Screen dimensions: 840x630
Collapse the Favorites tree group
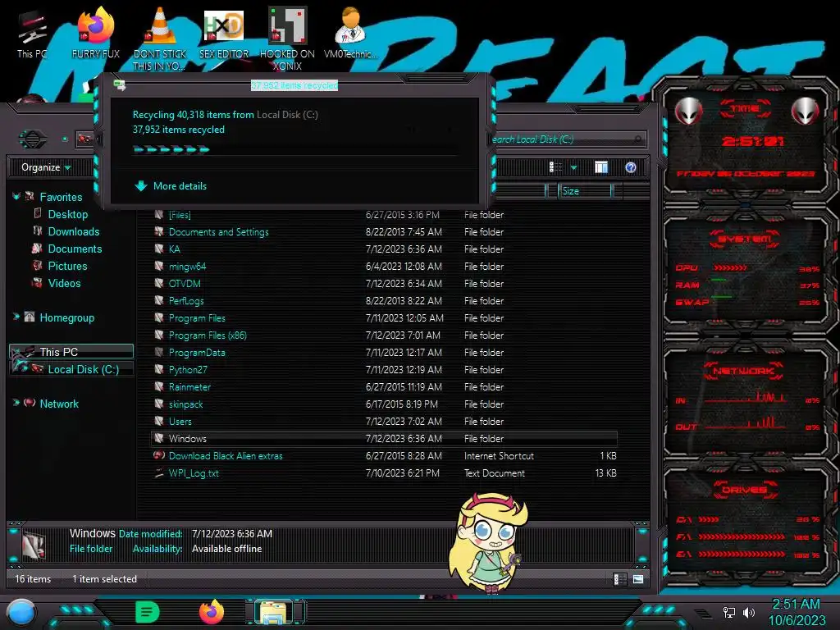16,197
